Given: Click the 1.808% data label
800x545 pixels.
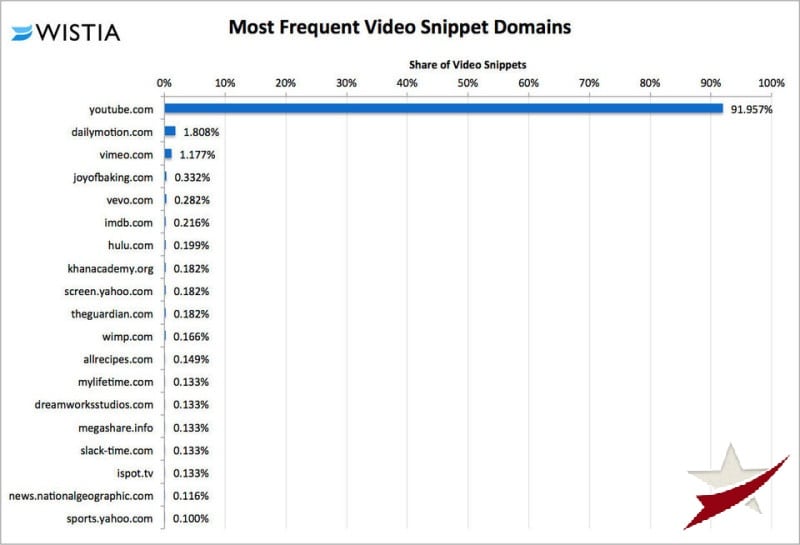Looking at the screenshot, I should pos(200,132).
